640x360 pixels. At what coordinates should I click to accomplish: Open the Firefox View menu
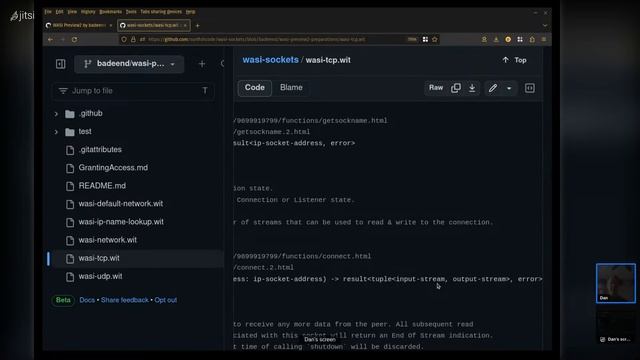72,12
